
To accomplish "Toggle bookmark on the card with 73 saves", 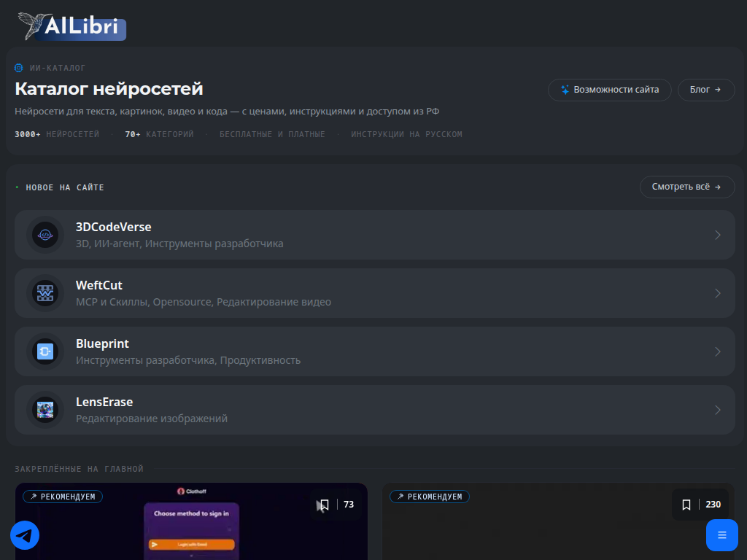I will coord(325,505).
